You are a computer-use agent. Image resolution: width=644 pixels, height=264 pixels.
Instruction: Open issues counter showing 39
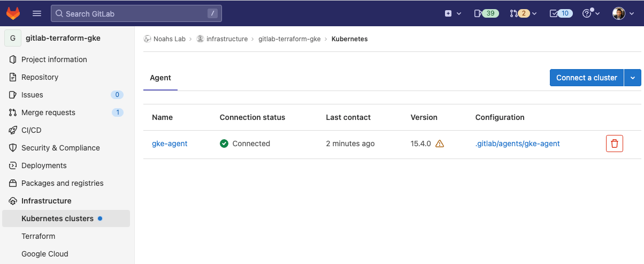click(486, 13)
